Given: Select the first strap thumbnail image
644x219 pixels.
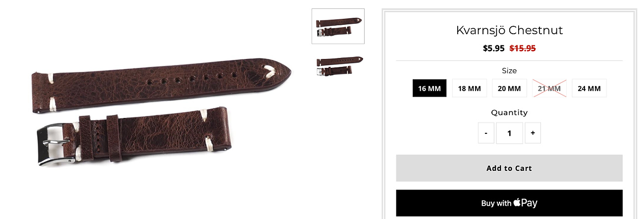Looking at the screenshot, I should 338,26.
